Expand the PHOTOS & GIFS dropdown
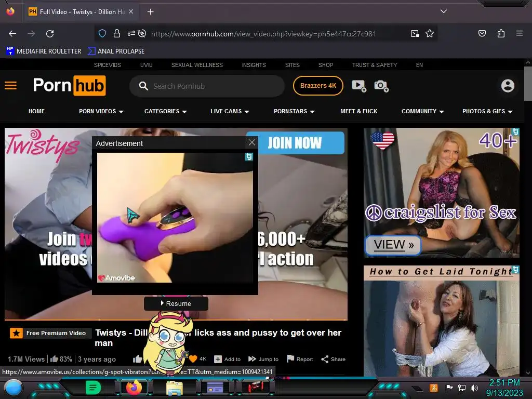The image size is (532, 399). [x=487, y=111]
